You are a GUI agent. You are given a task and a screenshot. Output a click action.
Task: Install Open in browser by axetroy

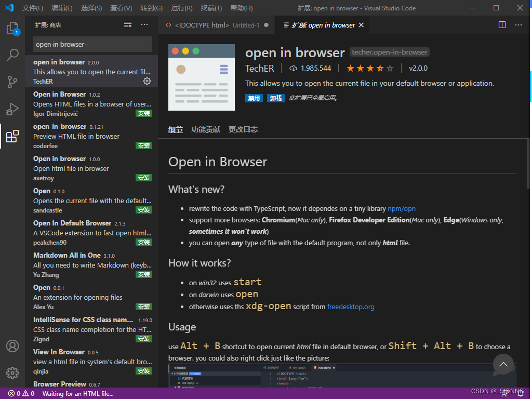coord(144,178)
